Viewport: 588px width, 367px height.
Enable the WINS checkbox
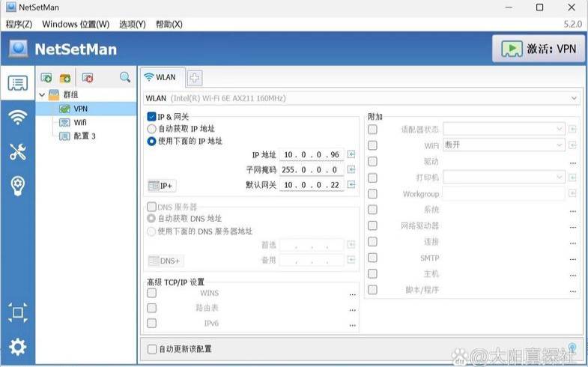tap(151, 293)
